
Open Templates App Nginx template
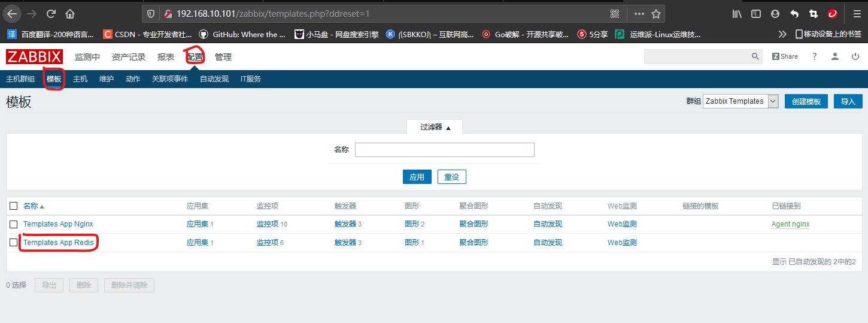pyautogui.click(x=58, y=224)
